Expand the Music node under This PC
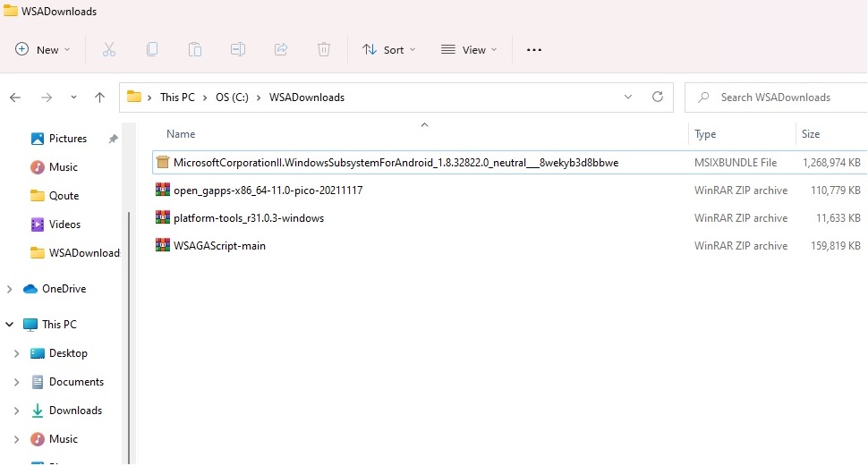The width and height of the screenshot is (868, 466). [17, 439]
